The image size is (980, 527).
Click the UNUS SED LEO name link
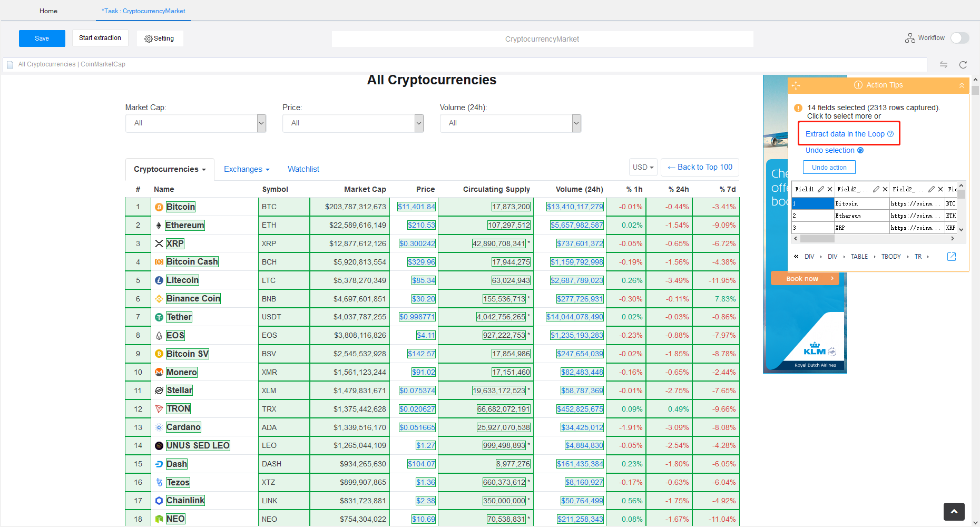(198, 446)
